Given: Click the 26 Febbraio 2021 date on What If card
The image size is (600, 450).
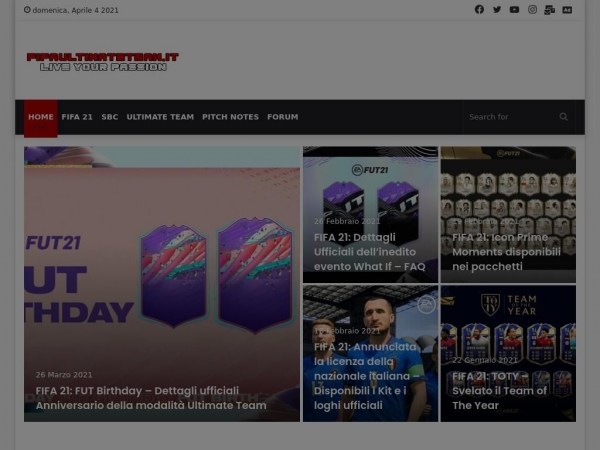Looking at the screenshot, I should click(347, 221).
